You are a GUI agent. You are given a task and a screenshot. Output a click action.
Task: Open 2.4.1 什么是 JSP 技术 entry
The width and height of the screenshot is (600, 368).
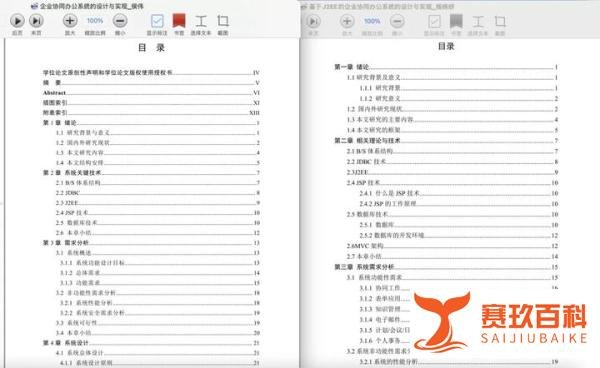459,193
